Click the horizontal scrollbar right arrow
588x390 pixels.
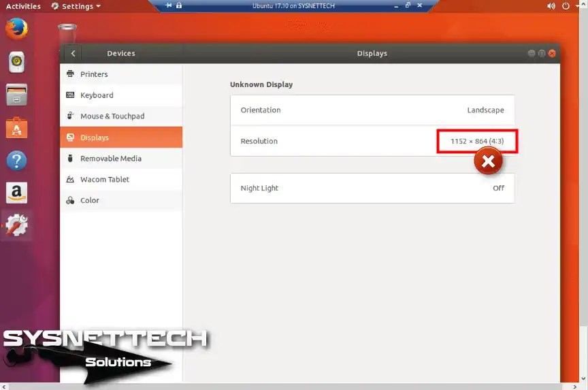coord(575,386)
